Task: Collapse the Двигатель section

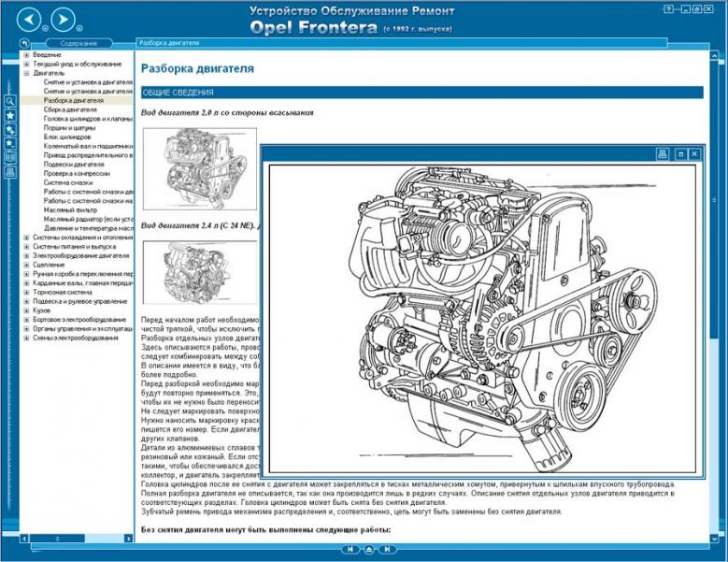Action: tap(26, 73)
